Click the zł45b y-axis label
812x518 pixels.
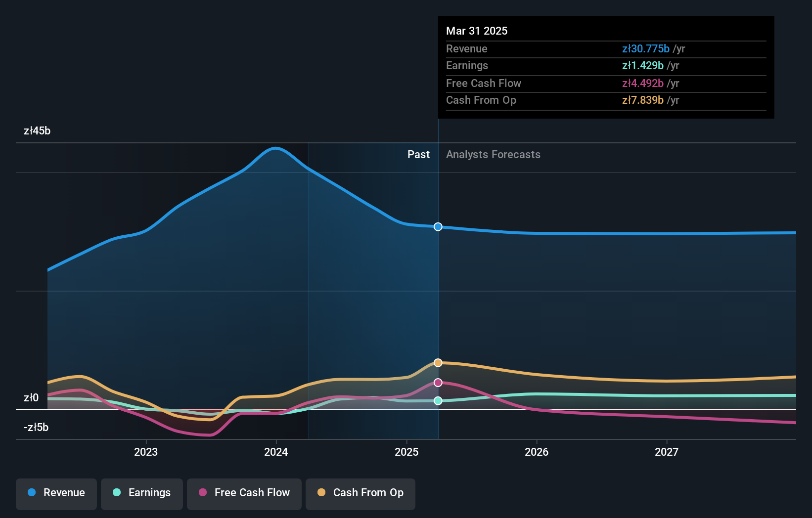pyautogui.click(x=37, y=130)
